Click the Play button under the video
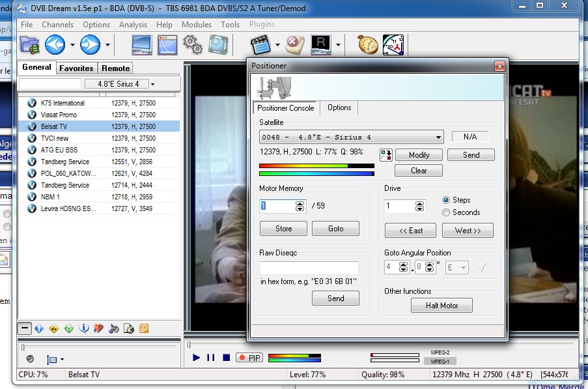The image size is (588, 389). [x=196, y=358]
